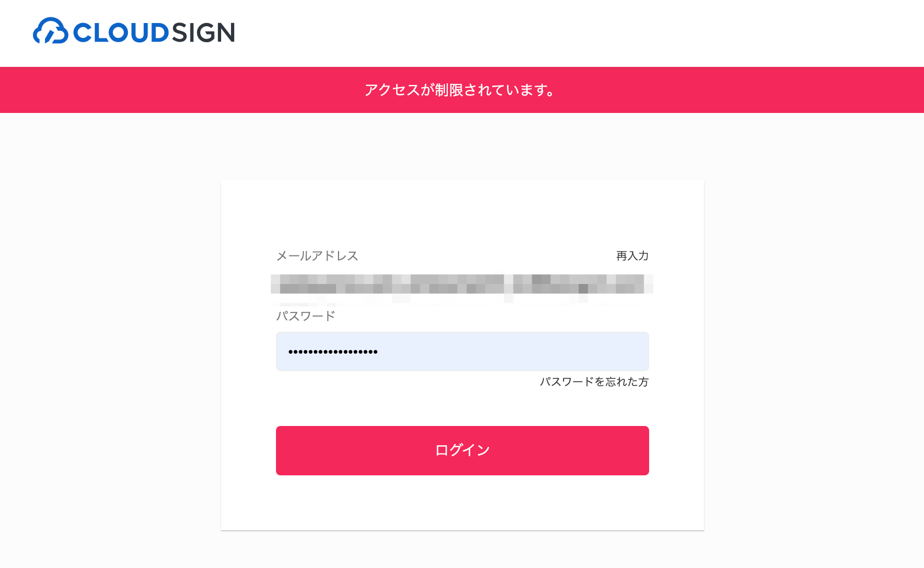Click the blue cloud logo icon
The width and height of the screenshot is (924, 568).
(50, 31)
